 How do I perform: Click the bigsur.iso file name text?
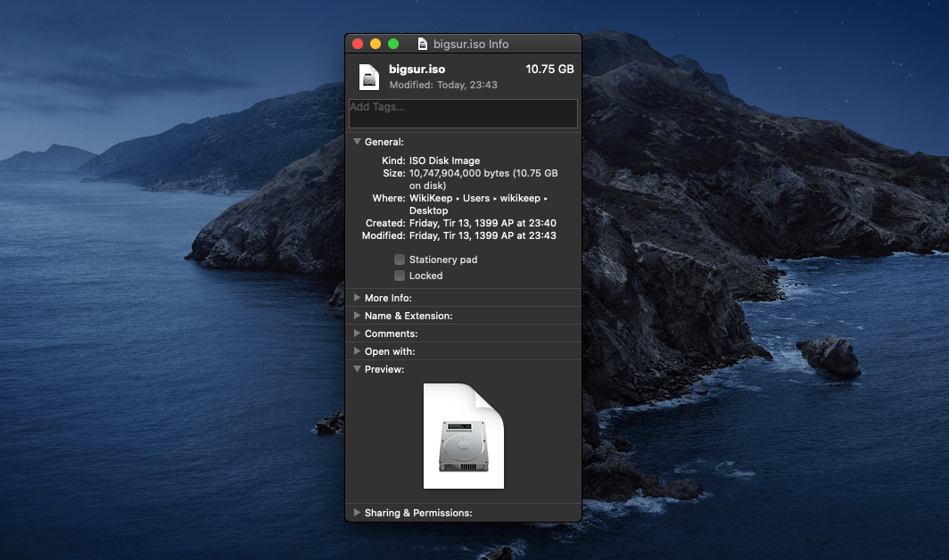pyautogui.click(x=417, y=69)
